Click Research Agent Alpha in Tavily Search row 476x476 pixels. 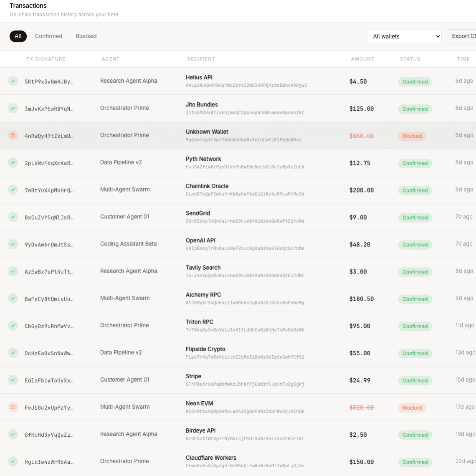click(129, 271)
